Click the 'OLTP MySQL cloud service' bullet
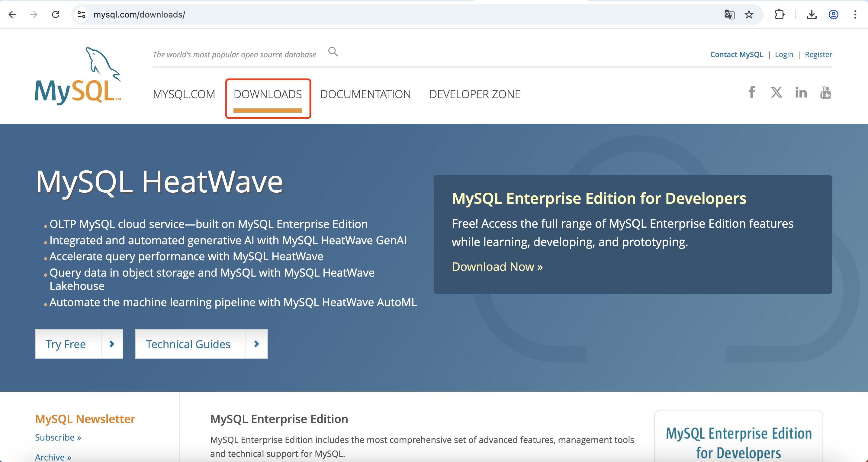This screenshot has width=868, height=462. [209, 224]
